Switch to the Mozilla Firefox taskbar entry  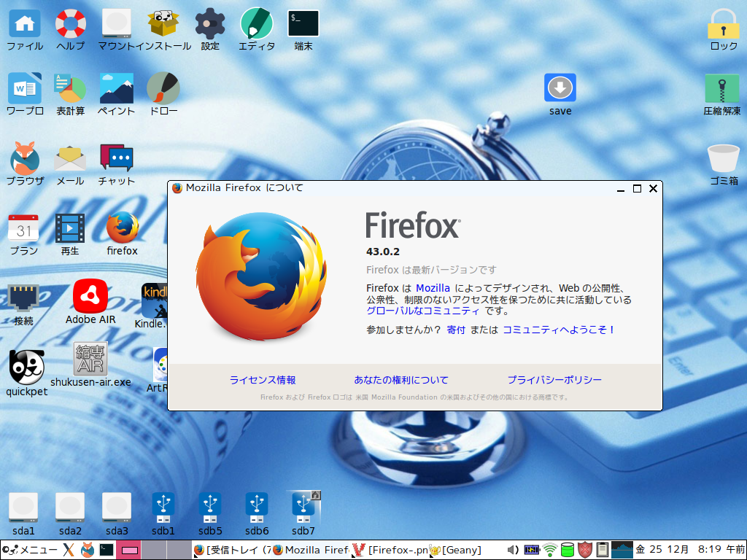tap(311, 550)
